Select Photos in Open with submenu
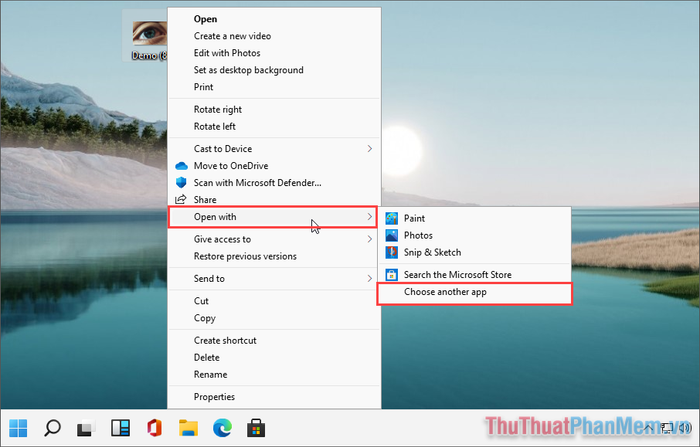700x447 pixels. [418, 235]
